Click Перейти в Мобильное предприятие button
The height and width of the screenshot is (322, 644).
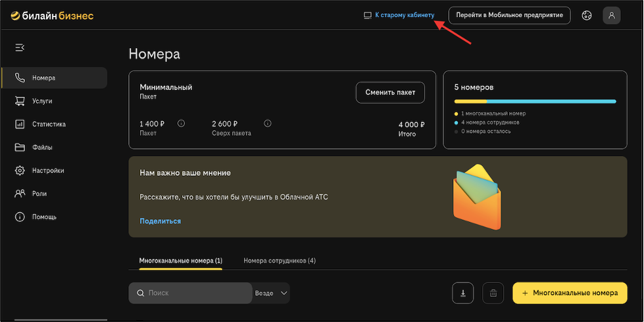pyautogui.click(x=510, y=15)
